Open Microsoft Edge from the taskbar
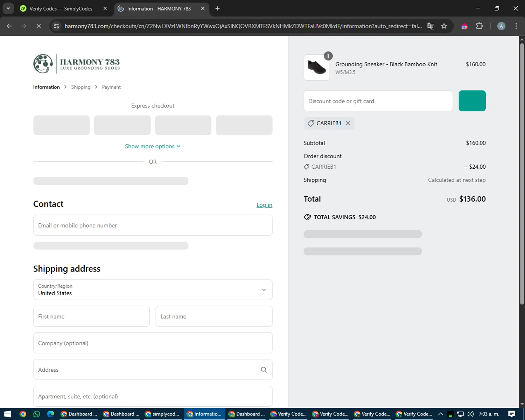Image resolution: width=525 pixels, height=420 pixels. pos(51,414)
